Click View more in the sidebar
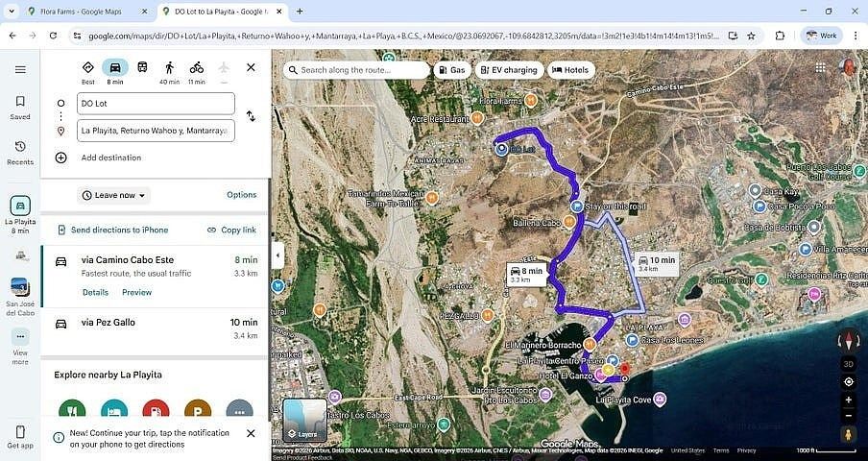Screen dimensions: 868x461 tap(20, 347)
